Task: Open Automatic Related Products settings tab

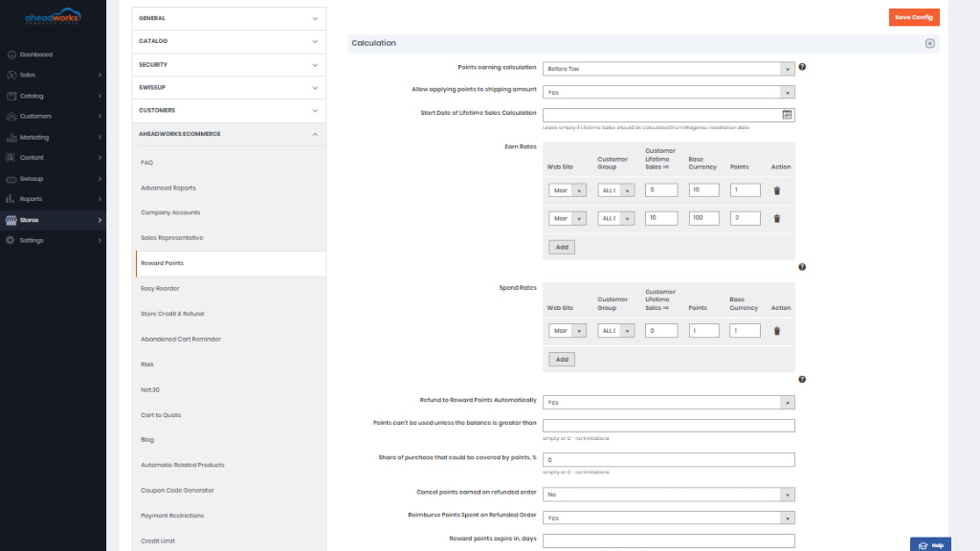Action: (182, 465)
